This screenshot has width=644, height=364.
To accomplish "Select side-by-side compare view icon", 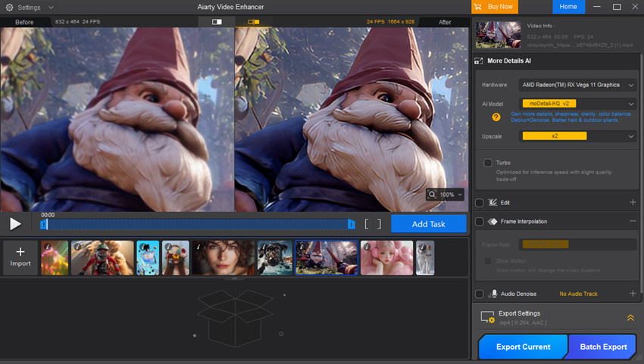I will (253, 22).
